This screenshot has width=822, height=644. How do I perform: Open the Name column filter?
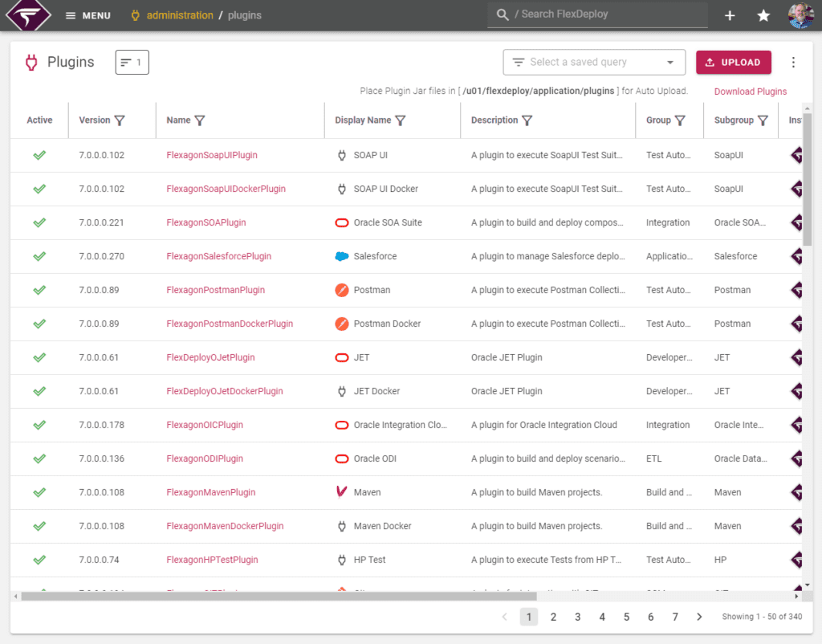[x=199, y=120]
